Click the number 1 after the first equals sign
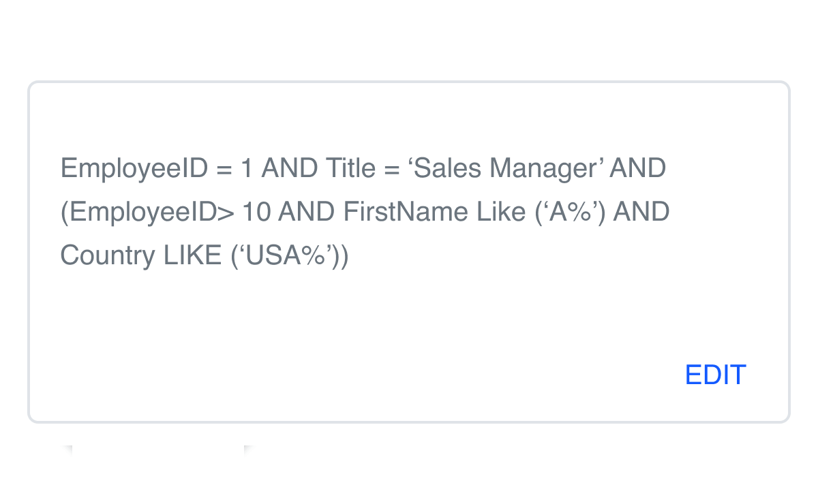818x504 pixels. (247, 168)
